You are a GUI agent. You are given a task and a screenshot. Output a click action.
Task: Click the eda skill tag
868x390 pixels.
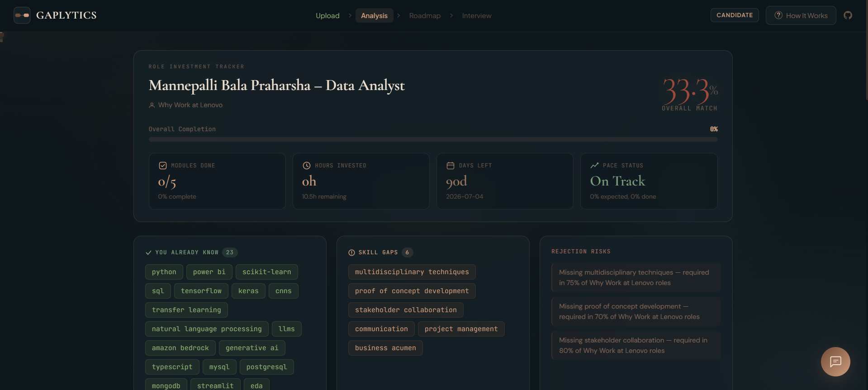[x=256, y=385]
